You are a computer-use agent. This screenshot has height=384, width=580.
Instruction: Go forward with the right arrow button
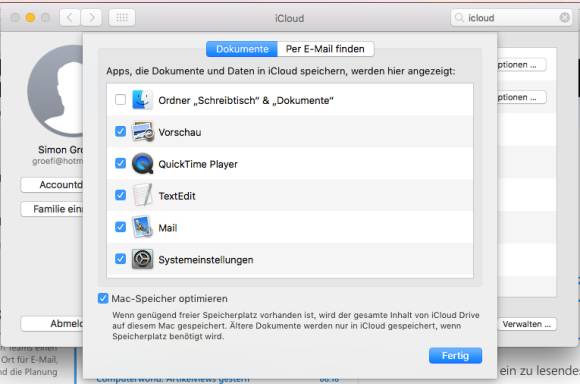(x=91, y=17)
